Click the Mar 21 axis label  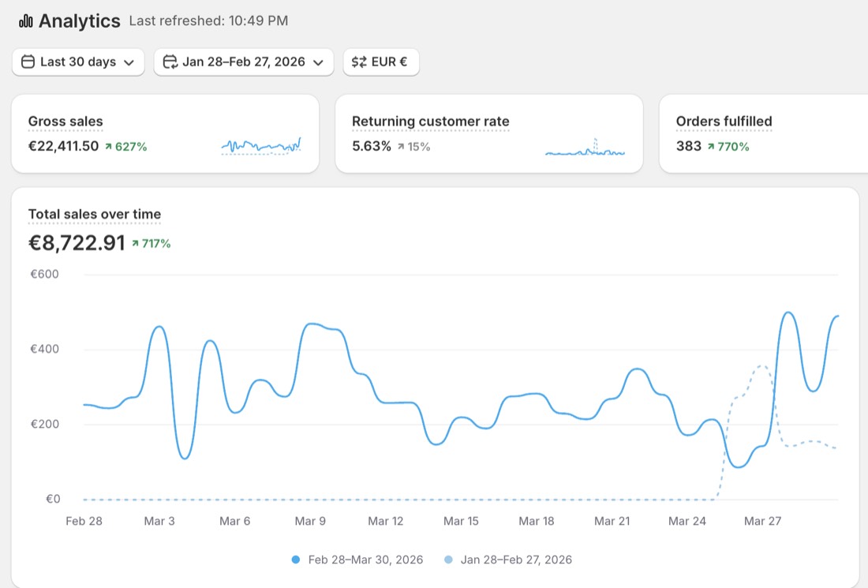pos(612,521)
